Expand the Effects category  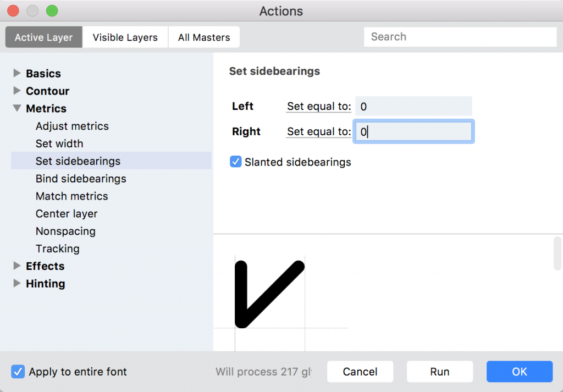pos(17,266)
